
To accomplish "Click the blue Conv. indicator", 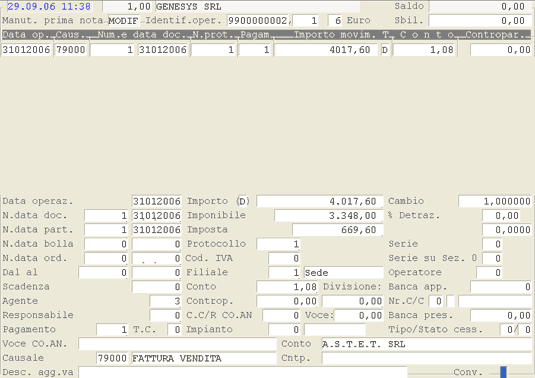I will tap(503, 372).
